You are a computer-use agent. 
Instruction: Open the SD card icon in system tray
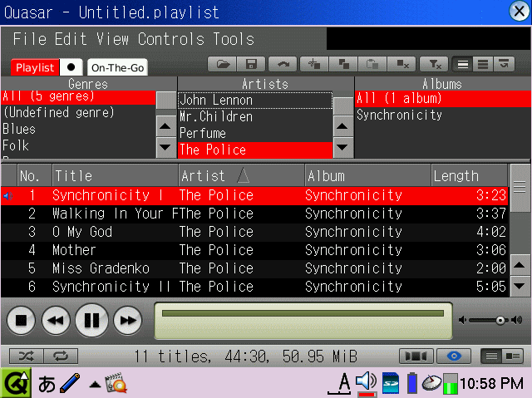391,383
